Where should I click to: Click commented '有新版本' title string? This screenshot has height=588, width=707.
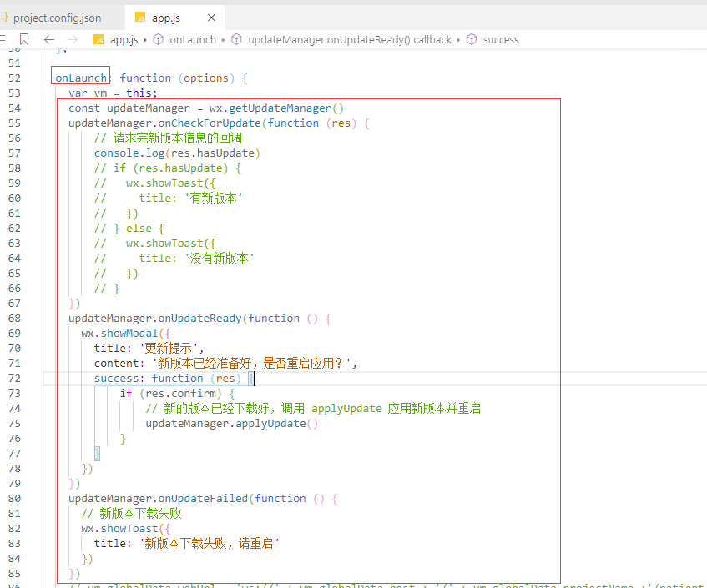click(214, 199)
